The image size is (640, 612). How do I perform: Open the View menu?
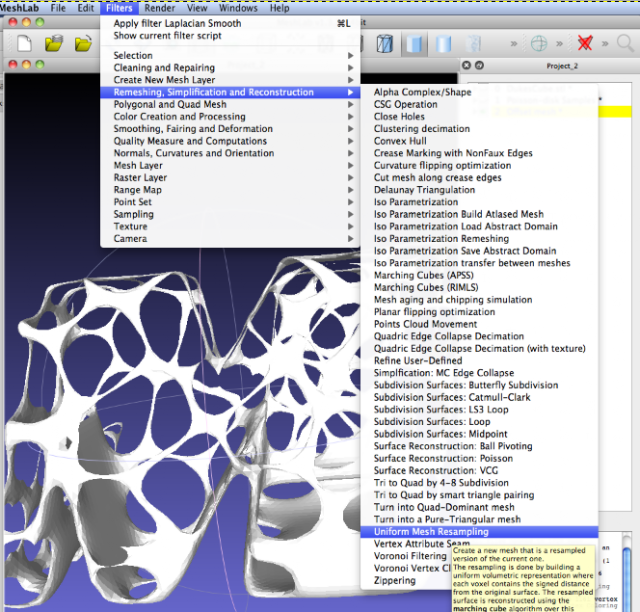coord(197,8)
